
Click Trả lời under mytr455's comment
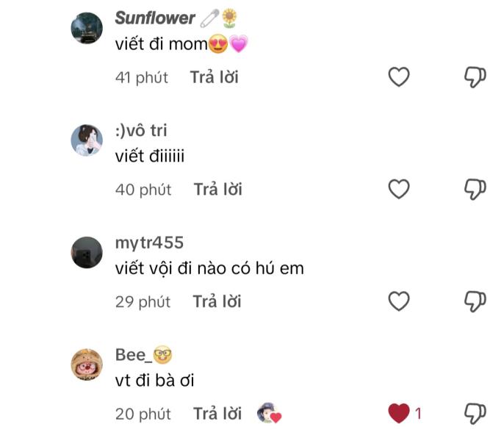(x=217, y=301)
